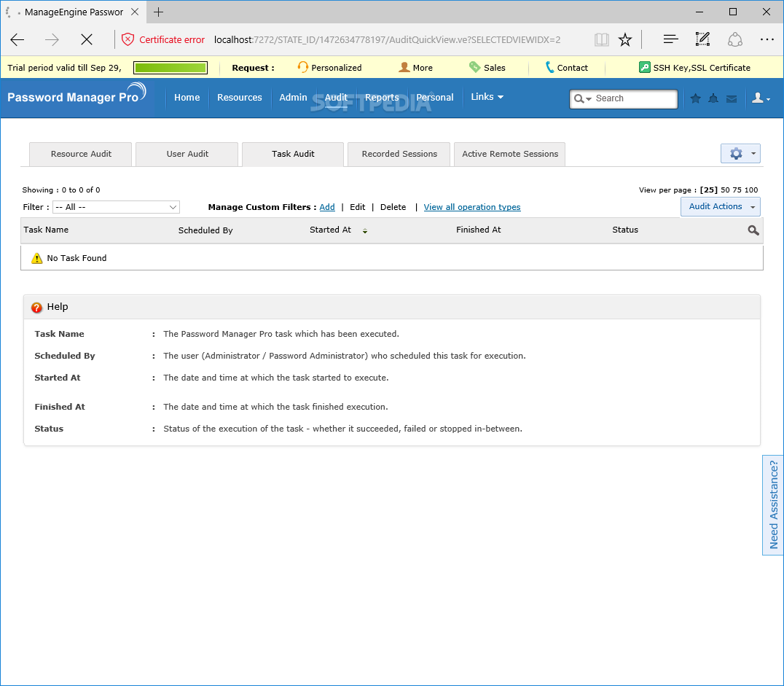The width and height of the screenshot is (784, 686).
Task: Open search type magnifier dropdown
Action: (582, 98)
